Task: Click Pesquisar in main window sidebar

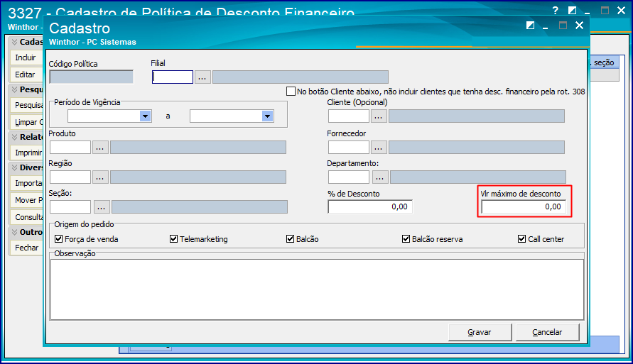Action: [x=26, y=105]
